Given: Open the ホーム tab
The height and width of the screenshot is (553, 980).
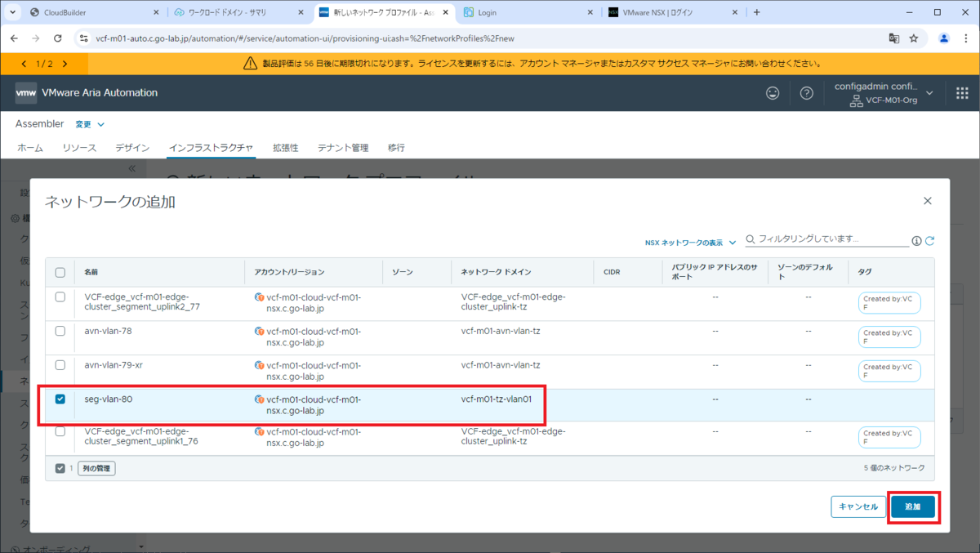Looking at the screenshot, I should 30,148.
